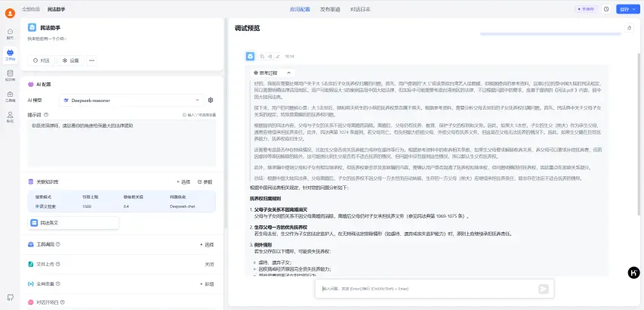Switch to 对话日志 tab
The width and height of the screenshot is (644, 310).
[x=360, y=9]
